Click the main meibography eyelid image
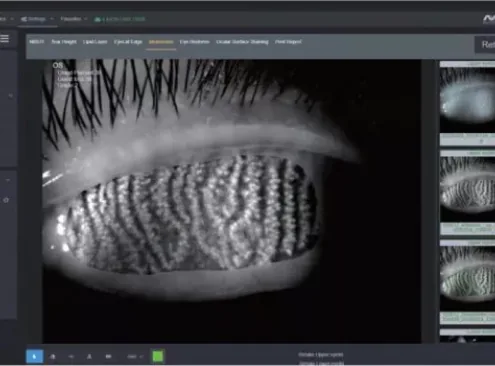495x366 pixels. point(232,201)
